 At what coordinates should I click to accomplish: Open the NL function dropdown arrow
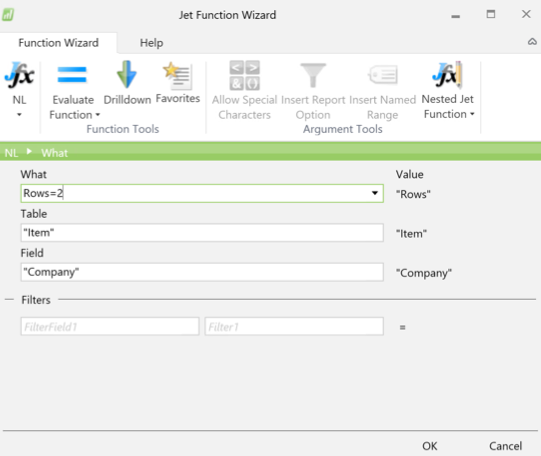point(19,115)
